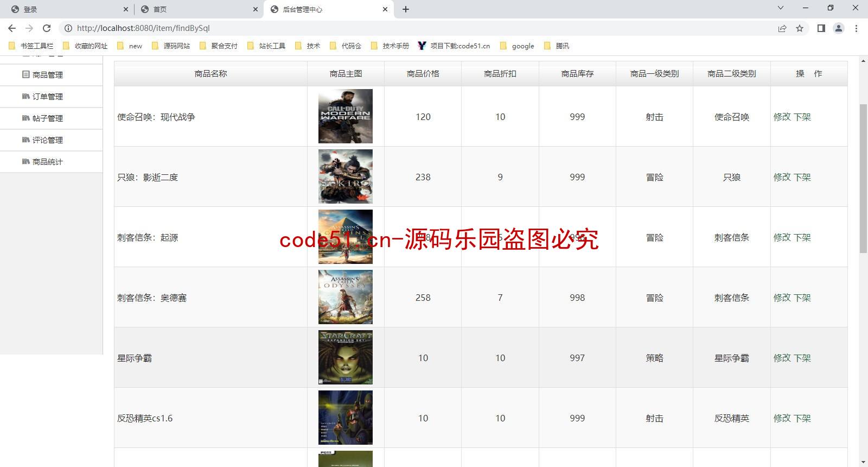Reload the page with the refresh icon
Viewport: 868px width, 467px height.
click(47, 28)
